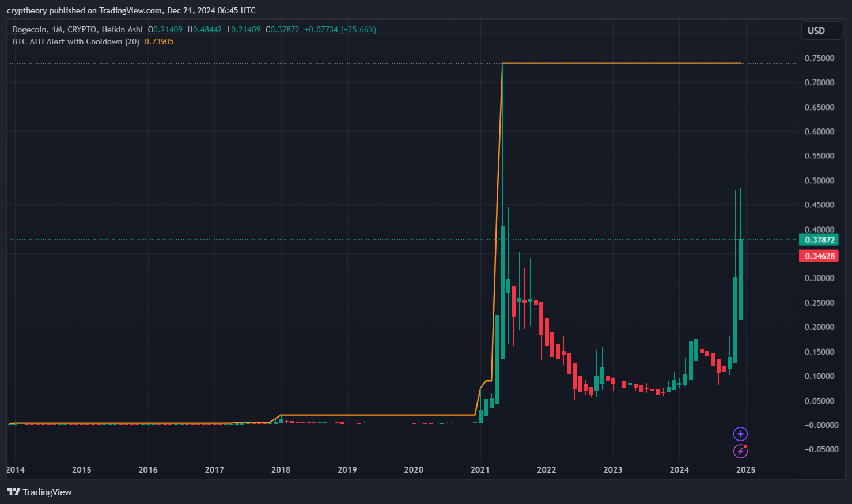
Task: Click the Close value C0.37872
Action: [x=282, y=29]
